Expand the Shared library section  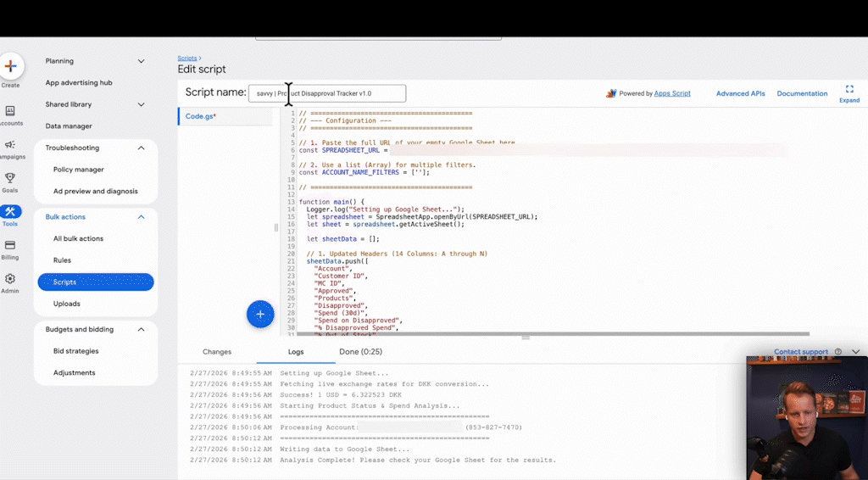(x=142, y=104)
